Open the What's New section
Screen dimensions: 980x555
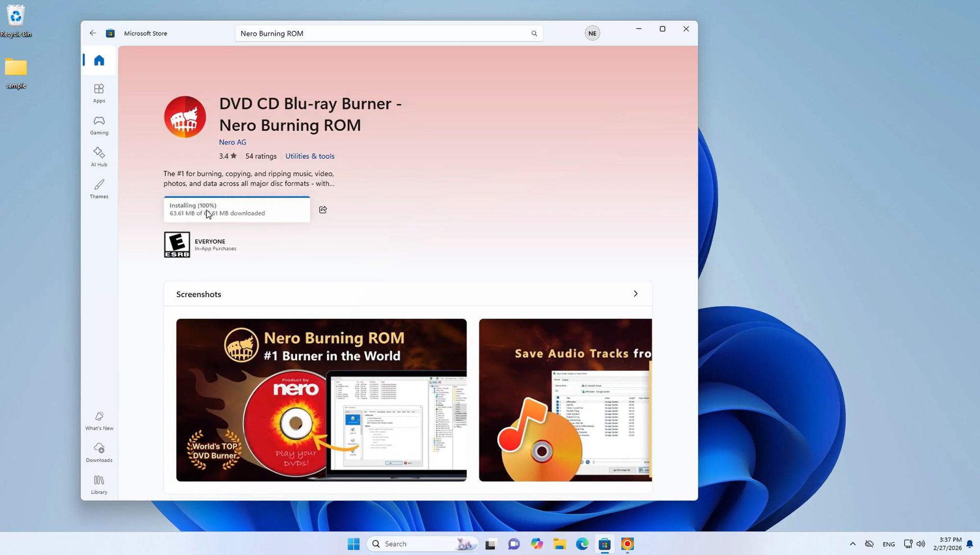pyautogui.click(x=99, y=420)
